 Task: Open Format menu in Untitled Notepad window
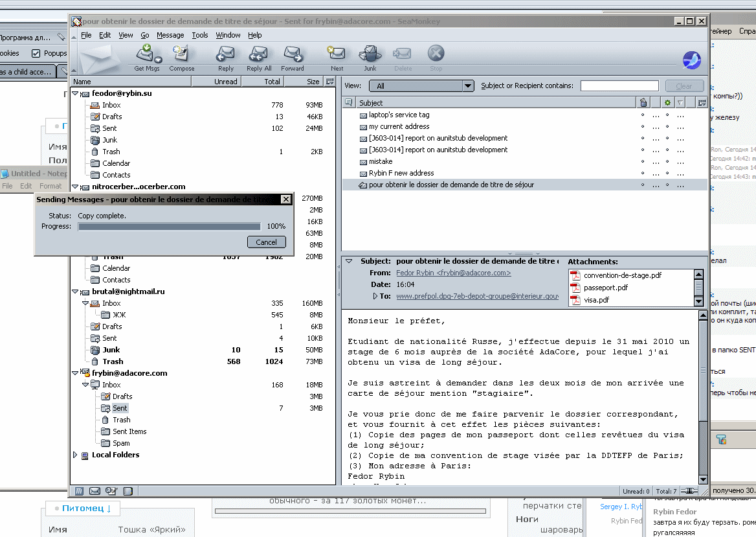tap(50, 186)
